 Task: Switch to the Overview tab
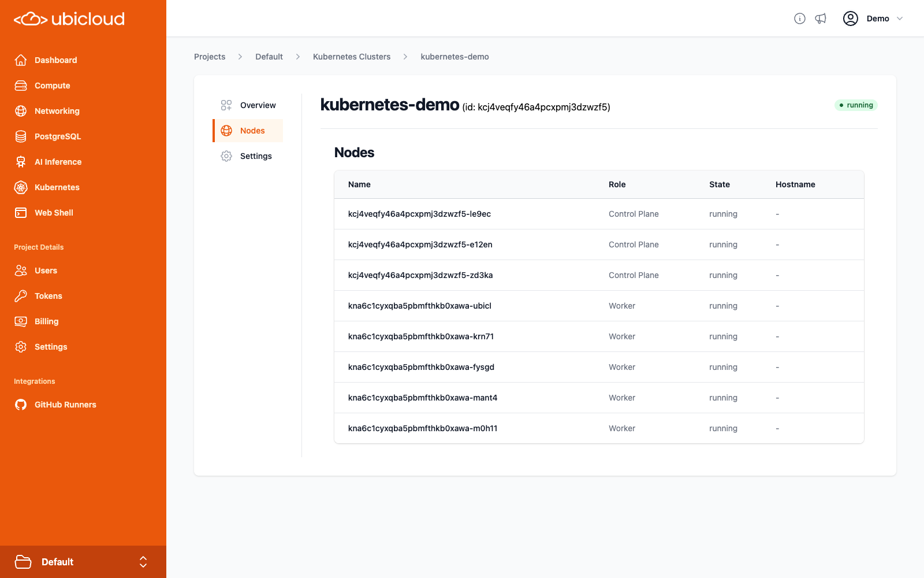click(x=248, y=105)
